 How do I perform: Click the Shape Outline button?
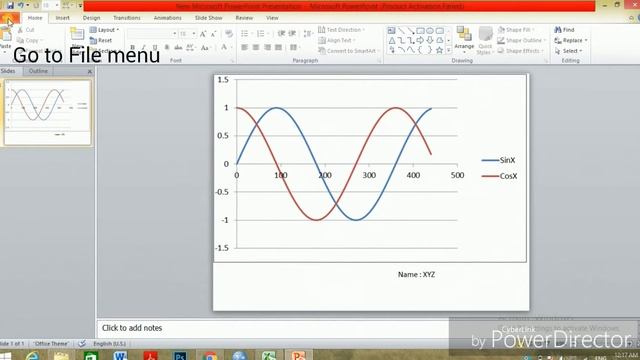tap(521, 40)
